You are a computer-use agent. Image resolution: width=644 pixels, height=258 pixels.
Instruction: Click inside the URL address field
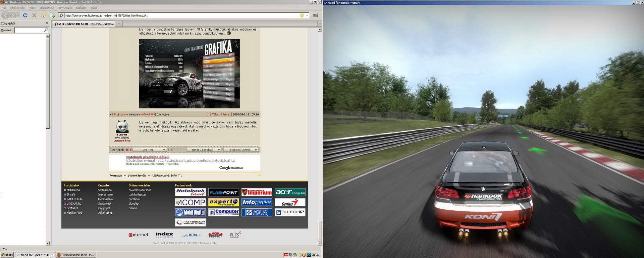click(181, 15)
